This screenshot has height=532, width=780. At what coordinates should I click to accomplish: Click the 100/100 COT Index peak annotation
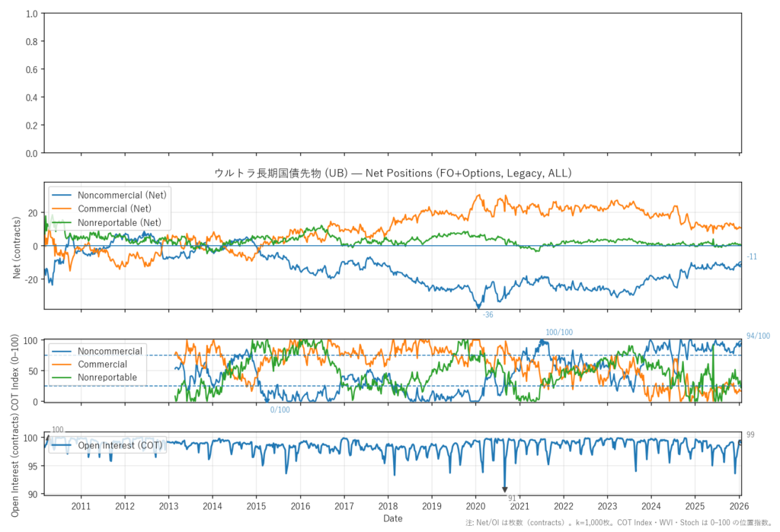coord(559,333)
